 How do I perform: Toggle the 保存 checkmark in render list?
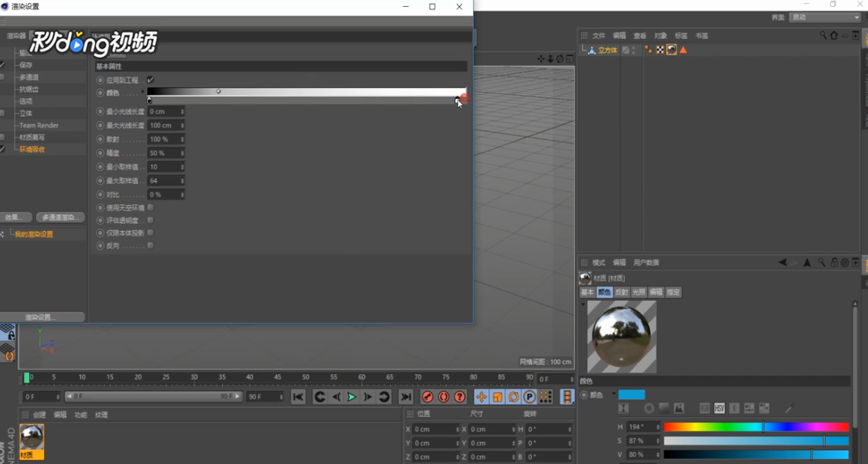coord(3,65)
